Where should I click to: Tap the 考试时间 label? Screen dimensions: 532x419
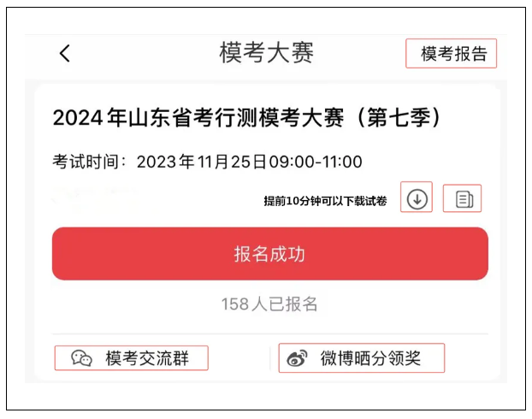86,162
